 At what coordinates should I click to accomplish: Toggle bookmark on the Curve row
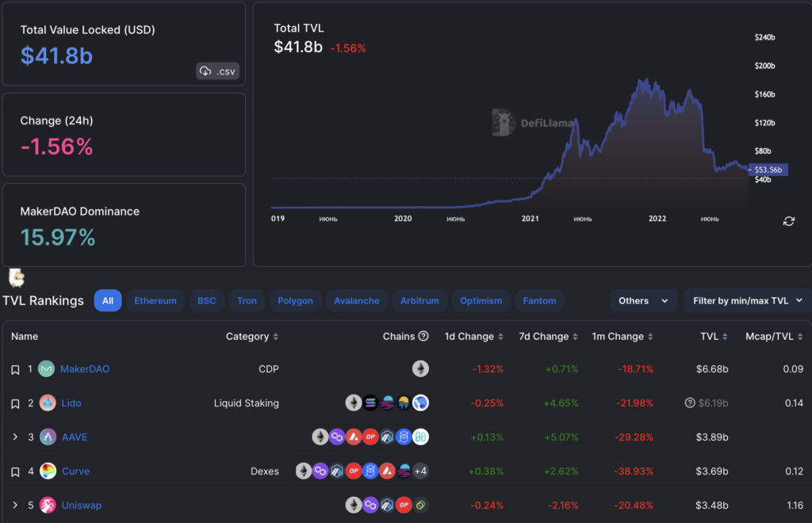15,472
